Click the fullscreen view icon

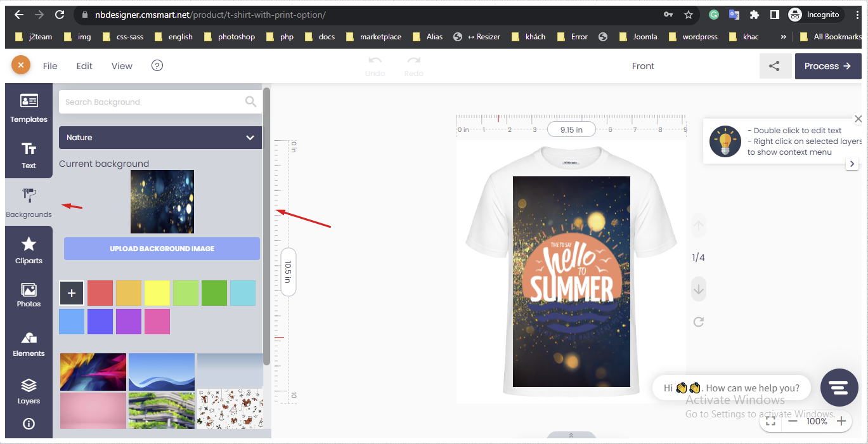pyautogui.click(x=770, y=421)
